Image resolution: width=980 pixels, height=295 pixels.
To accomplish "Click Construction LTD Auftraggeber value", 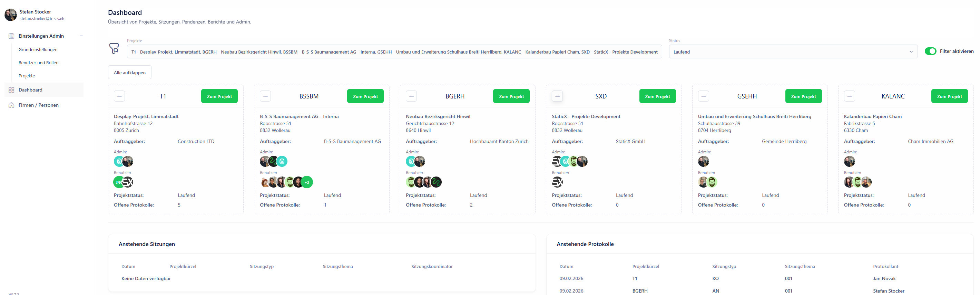I will [x=196, y=142].
